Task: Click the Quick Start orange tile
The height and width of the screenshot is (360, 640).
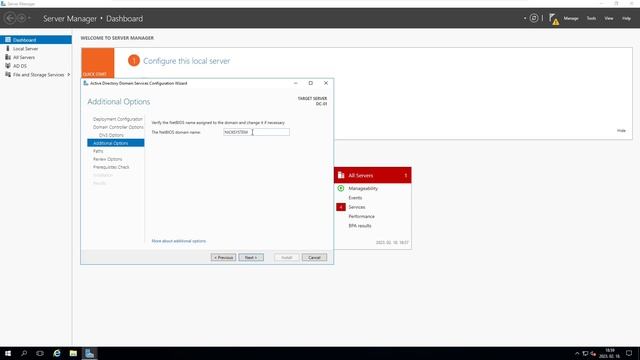Action: (98, 63)
